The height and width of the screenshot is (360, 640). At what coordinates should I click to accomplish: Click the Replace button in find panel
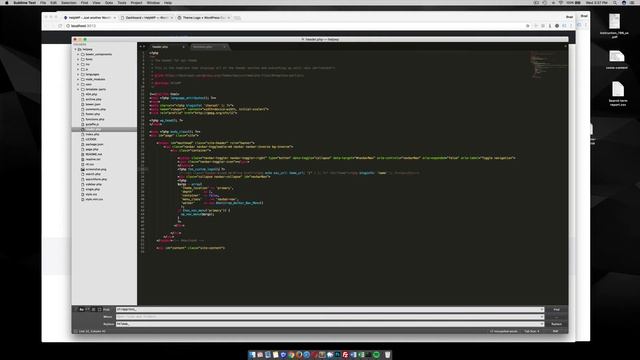[556, 324]
